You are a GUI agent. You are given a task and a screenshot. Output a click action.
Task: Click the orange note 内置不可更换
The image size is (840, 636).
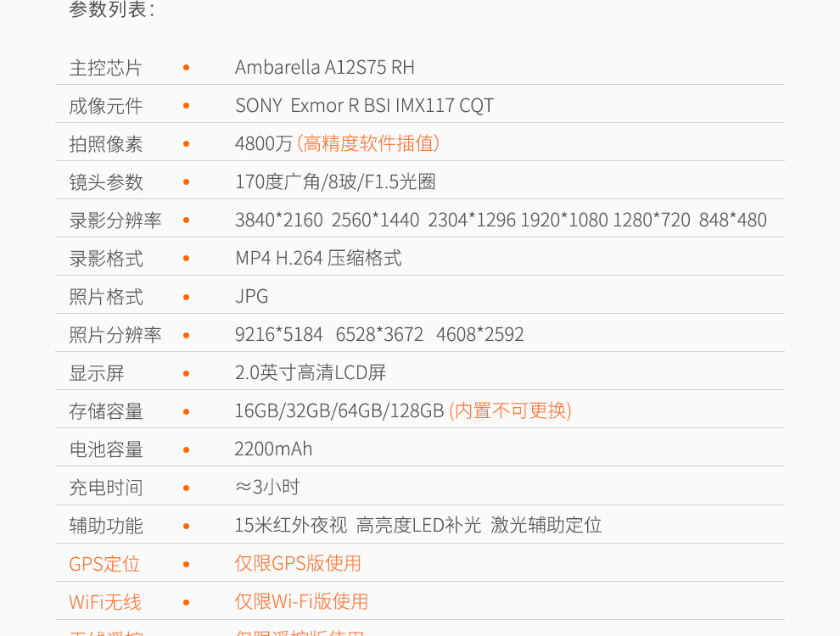point(510,410)
